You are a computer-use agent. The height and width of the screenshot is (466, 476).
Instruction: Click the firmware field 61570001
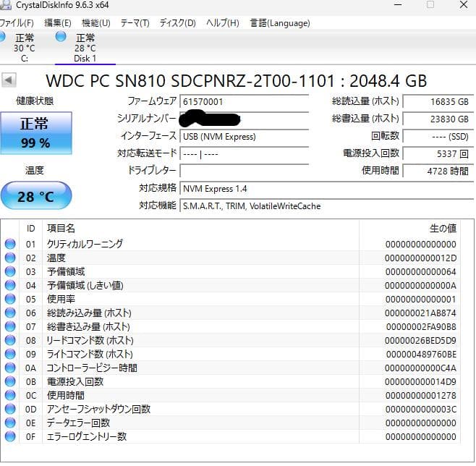pyautogui.click(x=244, y=101)
